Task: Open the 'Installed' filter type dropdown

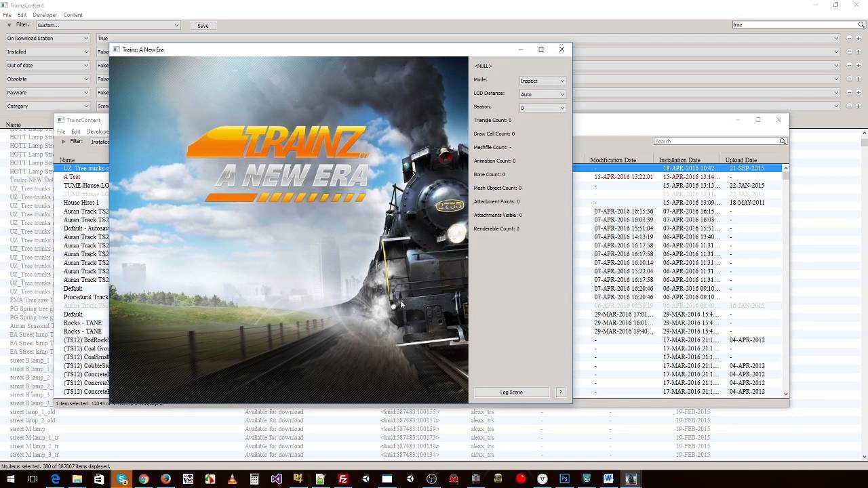Action: 47,52
